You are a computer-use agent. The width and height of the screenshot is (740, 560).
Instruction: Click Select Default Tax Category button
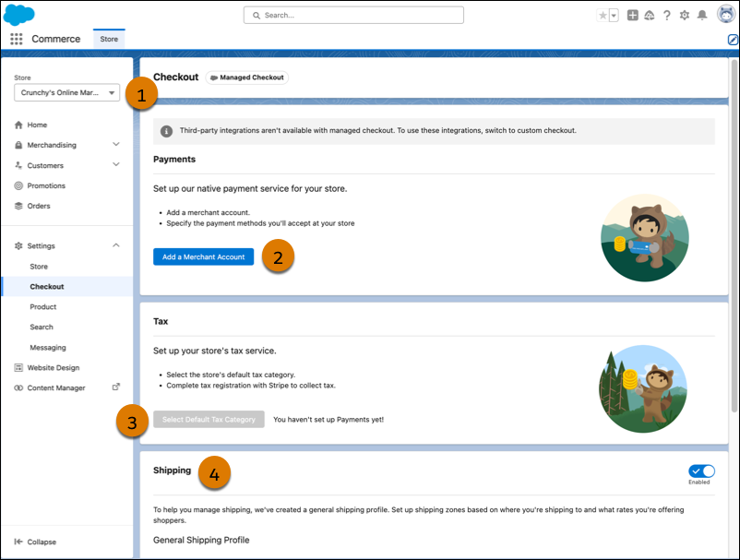pyautogui.click(x=209, y=420)
